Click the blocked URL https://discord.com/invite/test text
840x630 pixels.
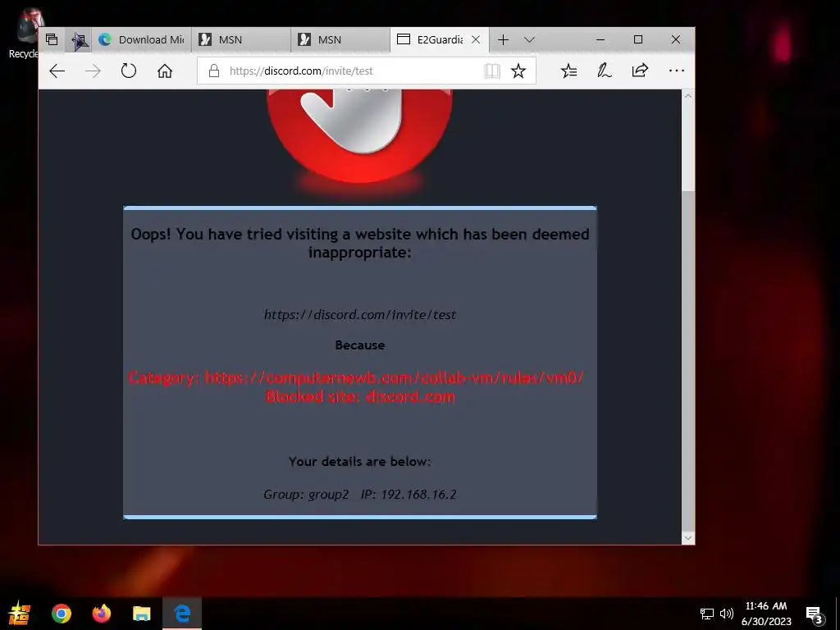[360, 314]
